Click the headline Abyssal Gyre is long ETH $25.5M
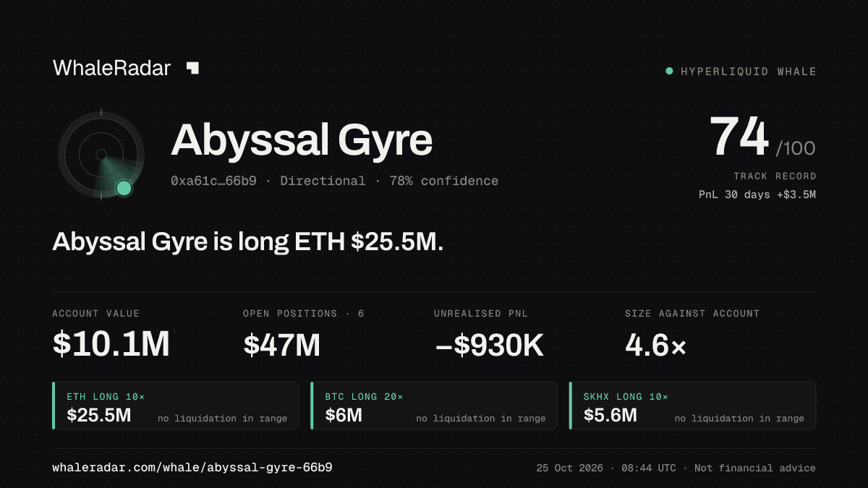This screenshot has width=868, height=488. [x=247, y=243]
